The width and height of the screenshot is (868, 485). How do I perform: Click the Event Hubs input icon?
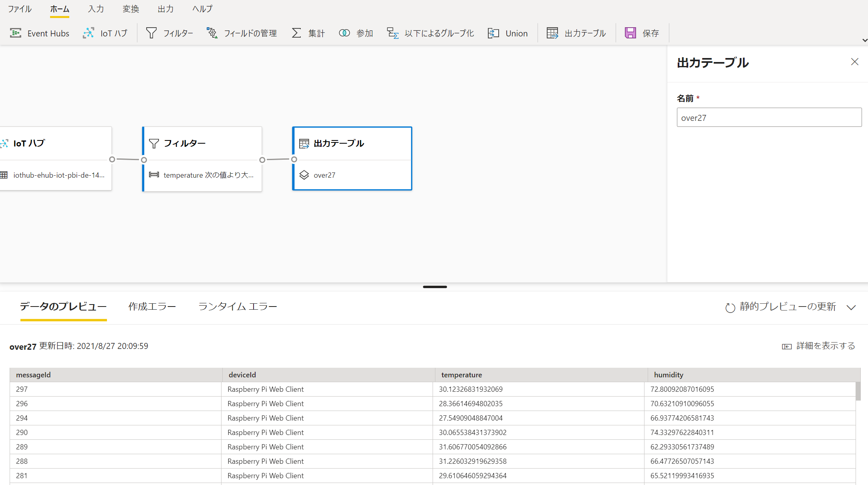pyautogui.click(x=16, y=33)
